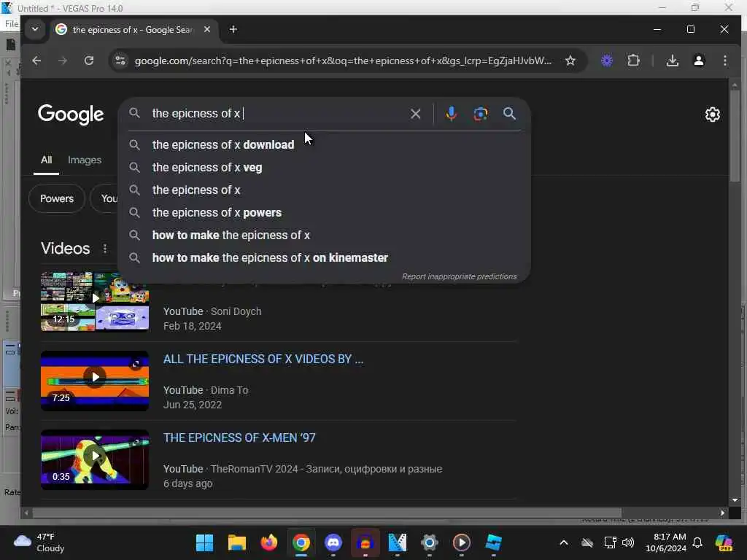Open the Windows Start menu
The height and width of the screenshot is (560, 747).
pos(205,542)
